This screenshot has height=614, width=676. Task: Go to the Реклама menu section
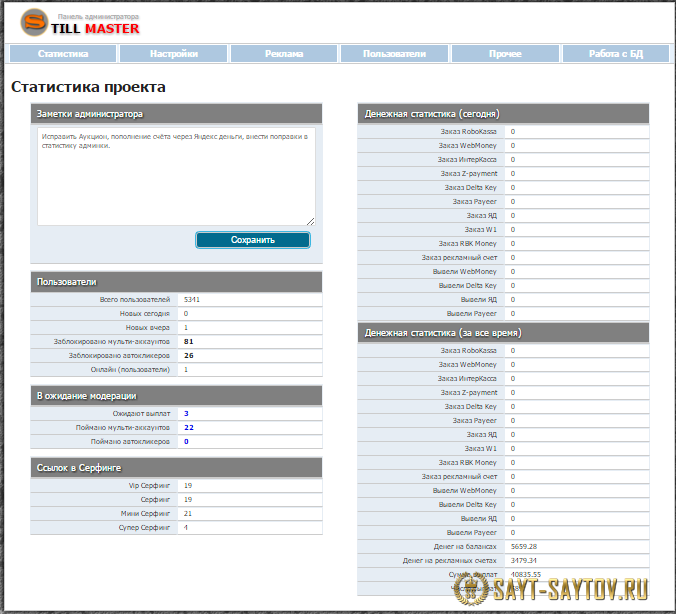point(284,54)
